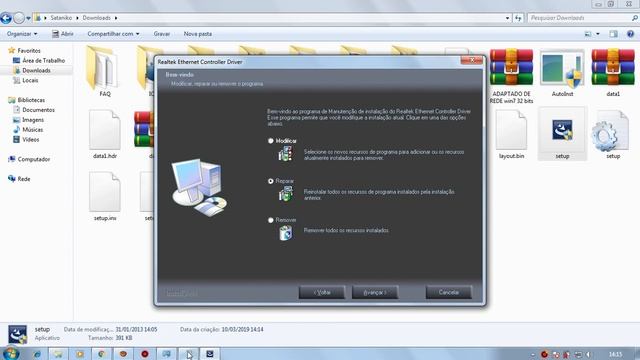Viewport: 640px width, 360px height.
Task: Open the Organizar dropdown menu
Action: 22,34
